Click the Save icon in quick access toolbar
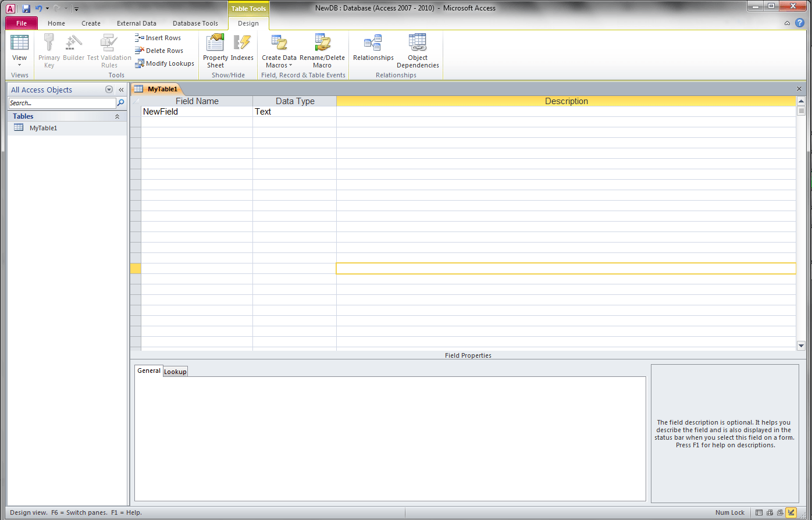 26,9
